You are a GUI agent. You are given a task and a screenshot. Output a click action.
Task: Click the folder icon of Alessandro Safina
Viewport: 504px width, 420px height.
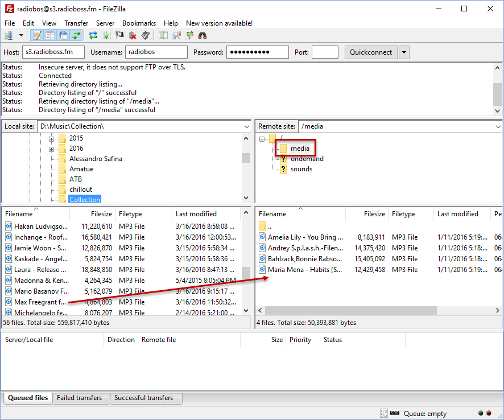tap(63, 159)
